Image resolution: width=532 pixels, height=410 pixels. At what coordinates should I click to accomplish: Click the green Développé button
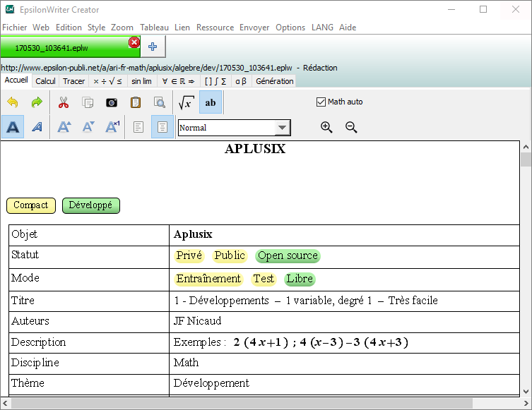[91, 205]
